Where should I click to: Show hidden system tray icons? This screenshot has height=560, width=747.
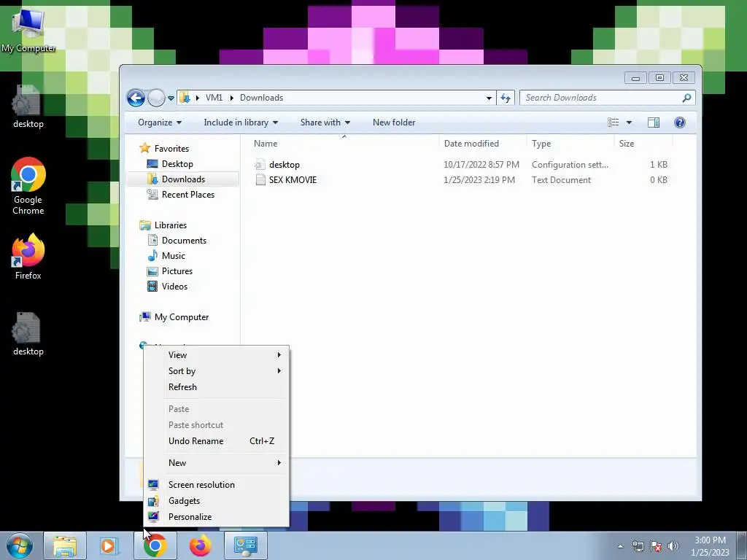(x=620, y=546)
